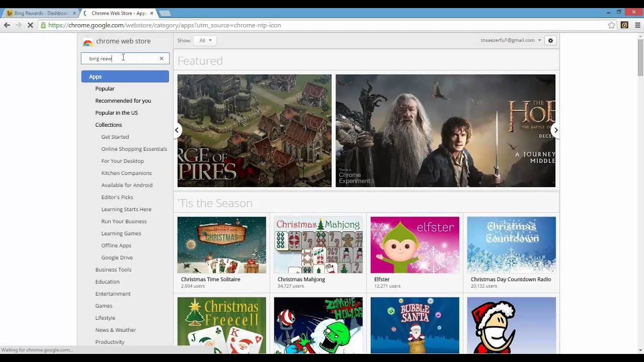This screenshot has height=362, width=644.
Task: Close the Bing Rewards tab
Action: pos(74,13)
